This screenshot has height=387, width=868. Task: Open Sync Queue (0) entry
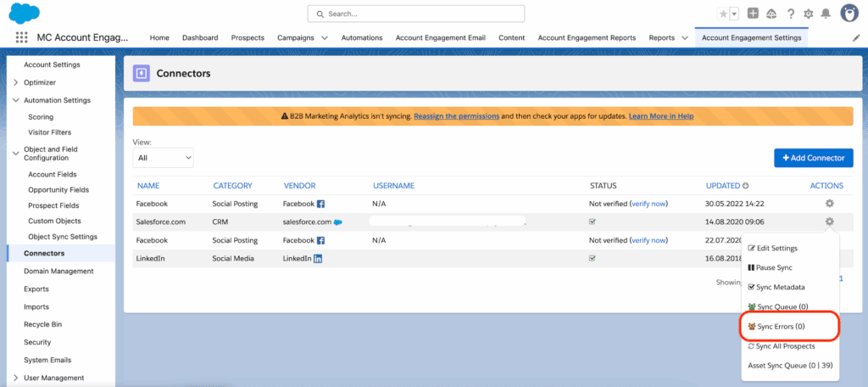tap(778, 306)
